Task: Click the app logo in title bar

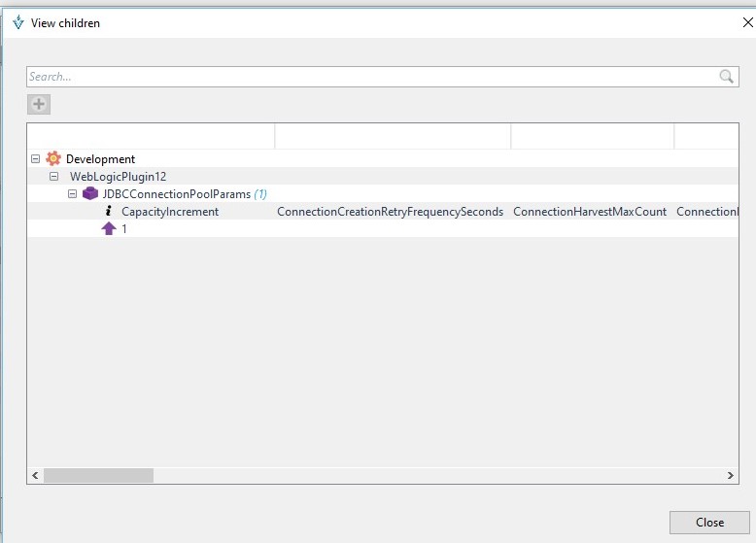Action: [18, 22]
